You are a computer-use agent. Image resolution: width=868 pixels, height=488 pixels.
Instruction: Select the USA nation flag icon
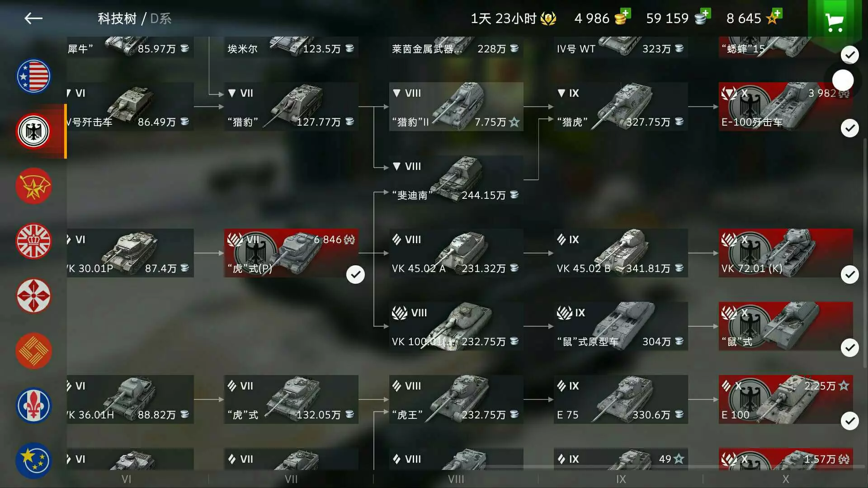33,76
